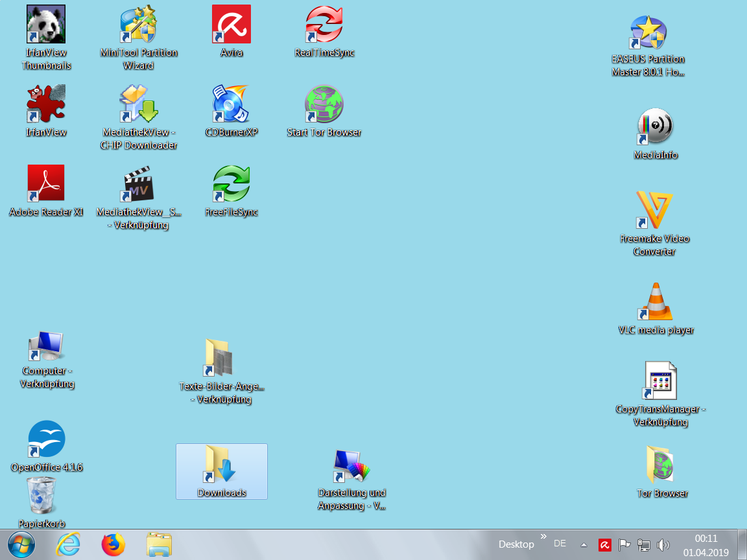Open Windows Explorer from the taskbar
The image size is (747, 560).
(x=159, y=544)
